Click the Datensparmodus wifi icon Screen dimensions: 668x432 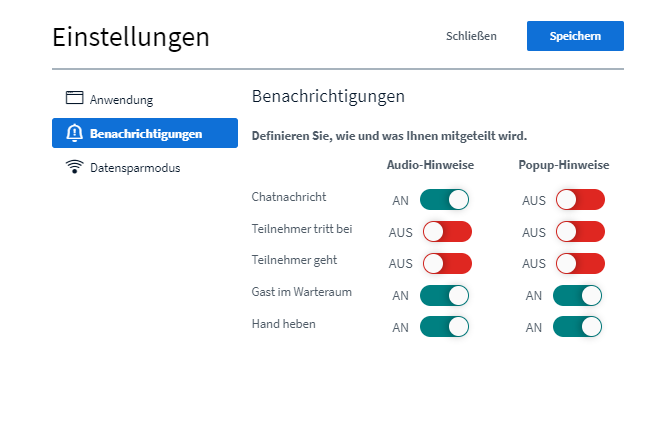coord(74,167)
